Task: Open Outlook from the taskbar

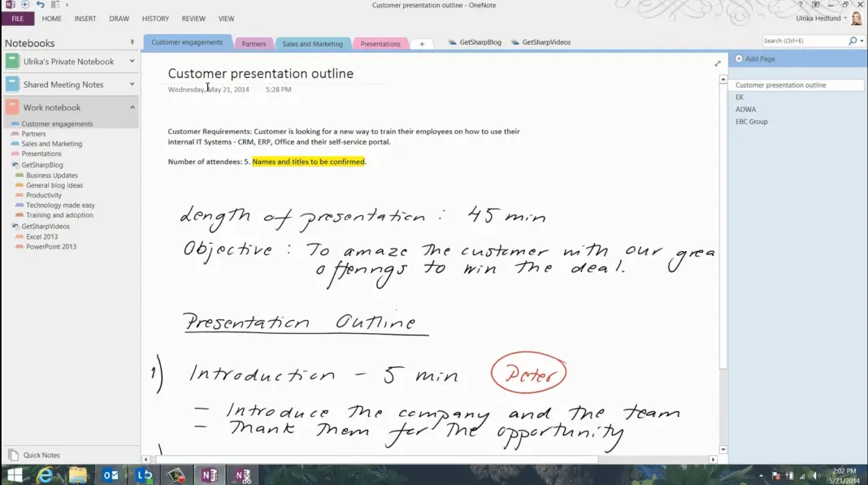Action: [x=111, y=475]
